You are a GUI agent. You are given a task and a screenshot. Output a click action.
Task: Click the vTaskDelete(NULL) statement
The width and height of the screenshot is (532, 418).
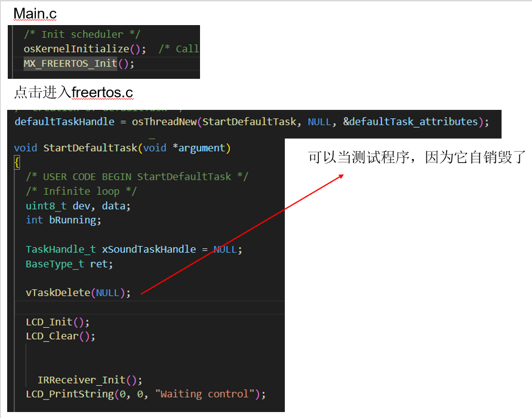78,293
